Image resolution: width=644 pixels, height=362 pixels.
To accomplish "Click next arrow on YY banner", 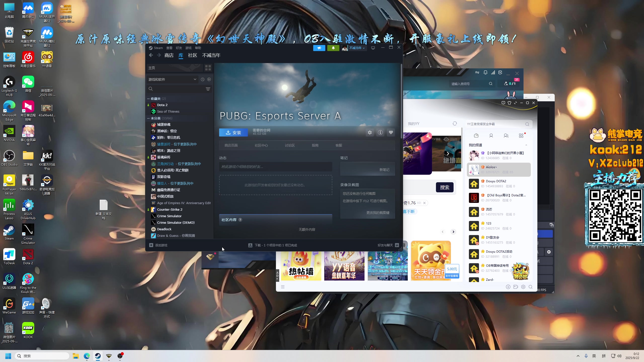I will [x=448, y=154].
